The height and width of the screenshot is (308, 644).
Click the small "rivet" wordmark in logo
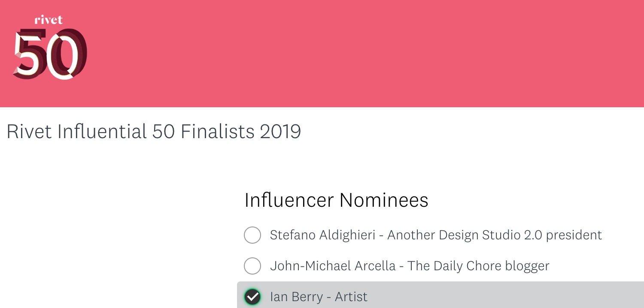click(49, 20)
